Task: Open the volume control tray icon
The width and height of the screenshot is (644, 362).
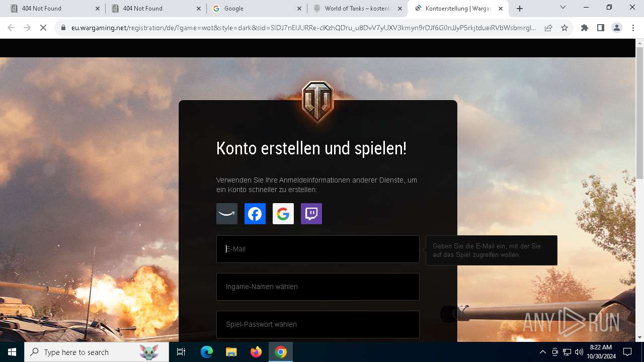Action: tap(579, 352)
